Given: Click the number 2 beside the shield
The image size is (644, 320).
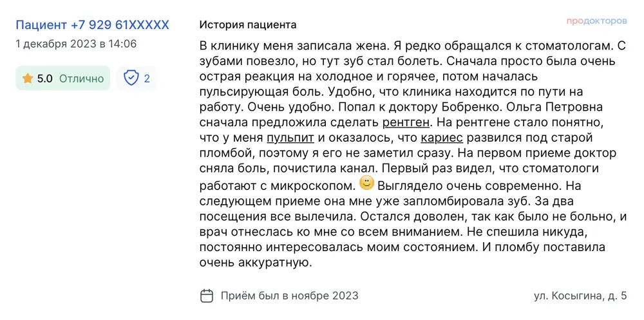Looking at the screenshot, I should coord(147,79).
